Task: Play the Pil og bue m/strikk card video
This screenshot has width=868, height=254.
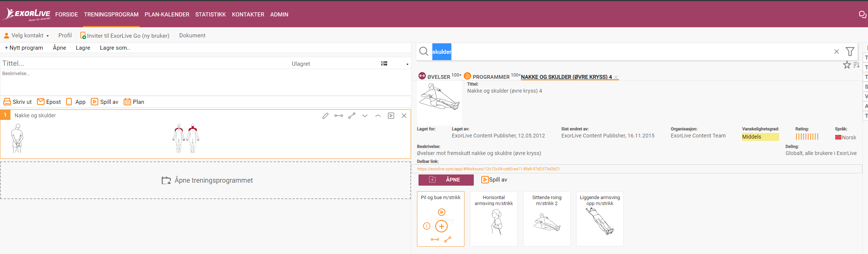Action: click(442, 212)
